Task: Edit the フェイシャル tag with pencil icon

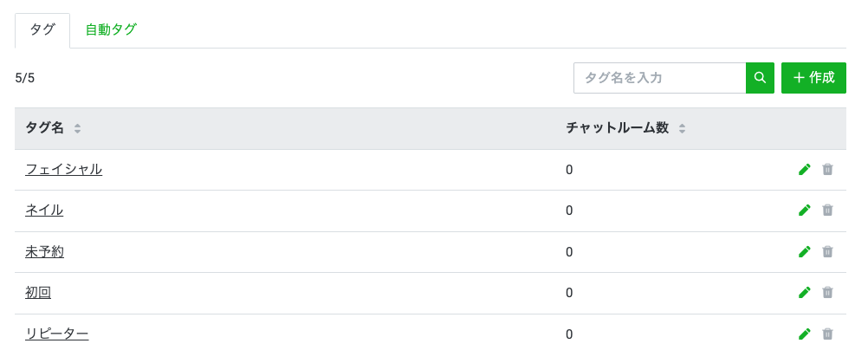Action: coord(805,169)
